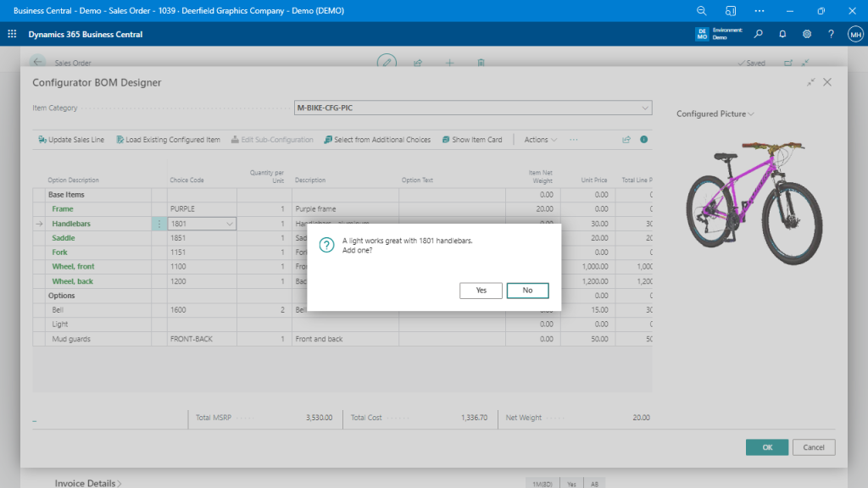
Task: Open the settings gear menu
Action: point(807,34)
